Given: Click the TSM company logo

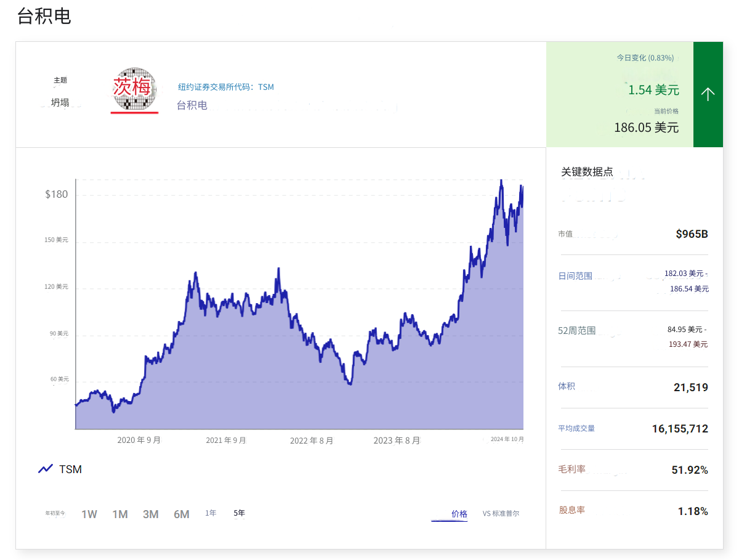Looking at the screenshot, I should [134, 89].
